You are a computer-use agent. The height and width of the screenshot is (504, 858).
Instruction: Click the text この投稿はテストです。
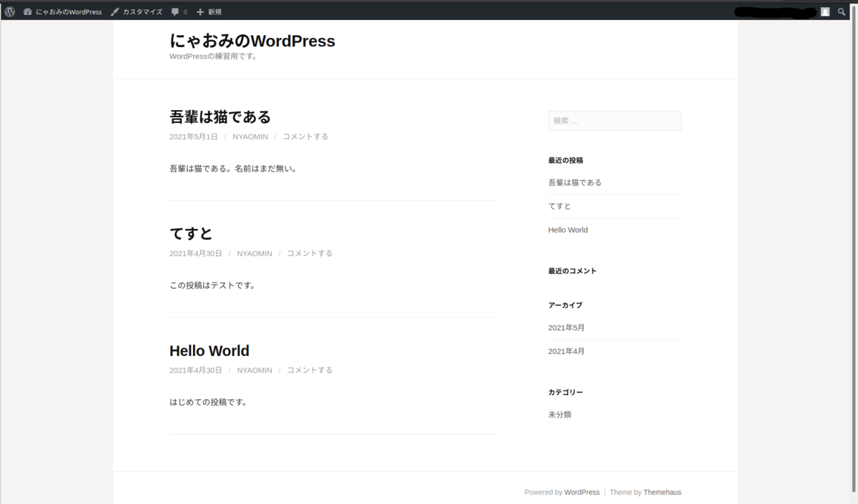tap(212, 286)
